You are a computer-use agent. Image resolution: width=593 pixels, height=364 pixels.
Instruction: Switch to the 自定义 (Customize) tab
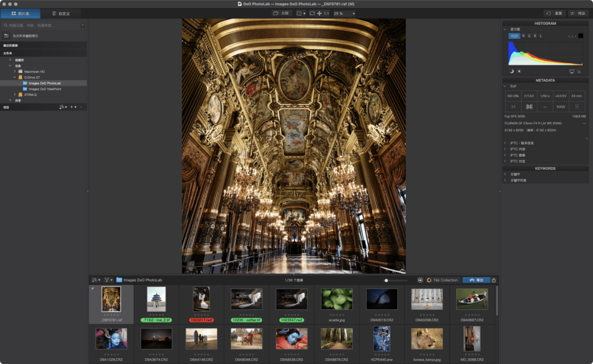point(60,14)
